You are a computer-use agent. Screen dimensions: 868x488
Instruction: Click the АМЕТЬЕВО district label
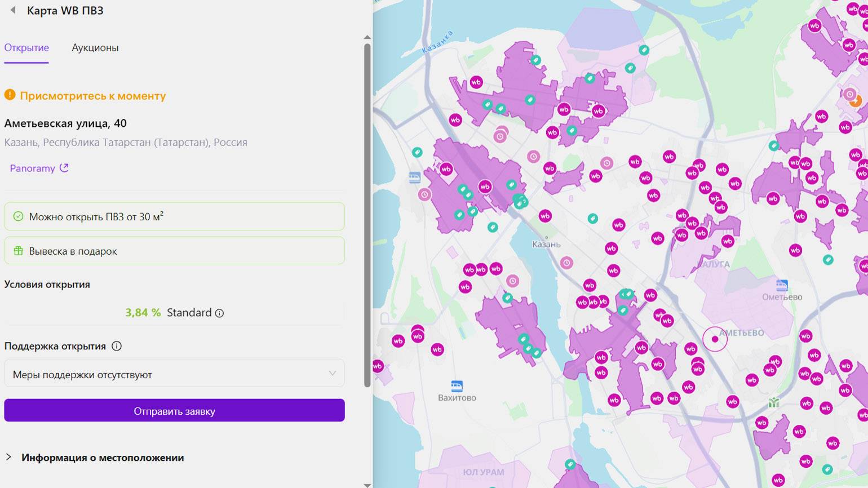[742, 333]
